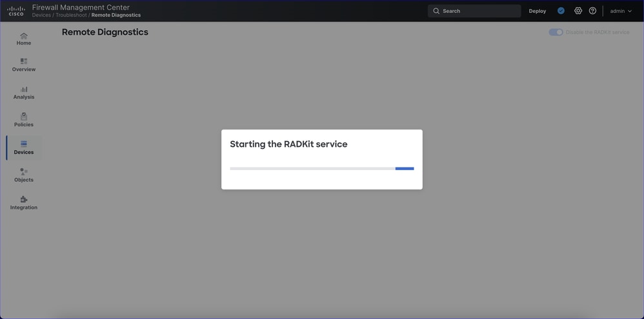Focus the Search input field
The width and height of the screenshot is (644, 319).
coord(474,11)
